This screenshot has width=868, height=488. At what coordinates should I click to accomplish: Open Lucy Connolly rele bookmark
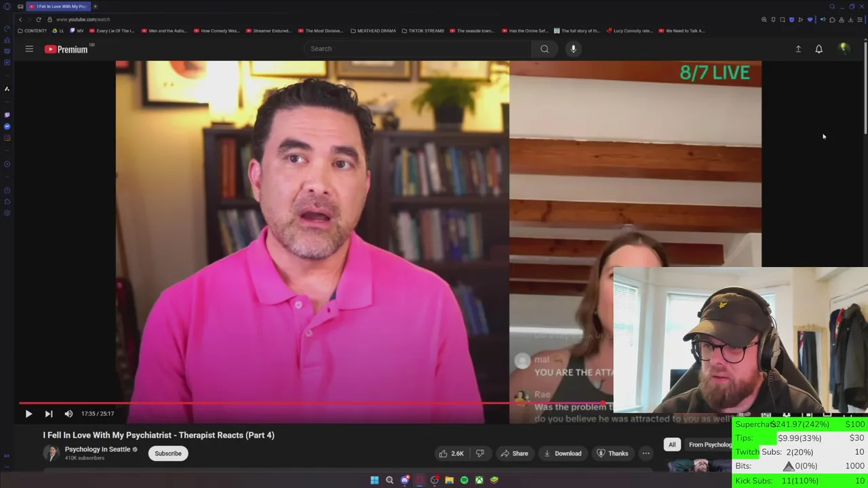click(x=629, y=30)
